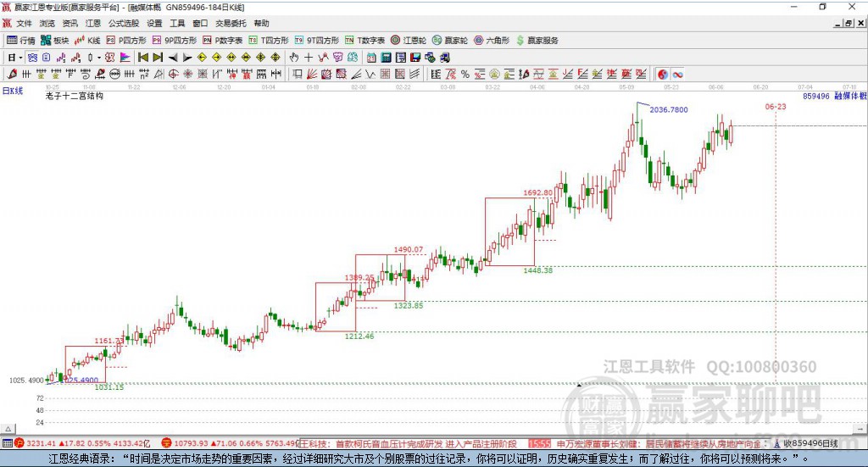The height and width of the screenshot is (467, 868).
Task: Click the 1490.07 price label
Action: 409,249
